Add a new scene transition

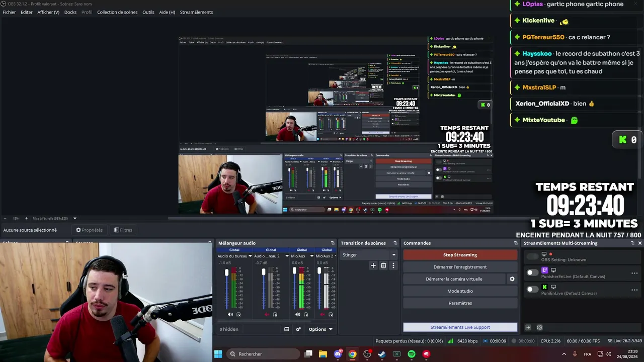[x=373, y=265]
